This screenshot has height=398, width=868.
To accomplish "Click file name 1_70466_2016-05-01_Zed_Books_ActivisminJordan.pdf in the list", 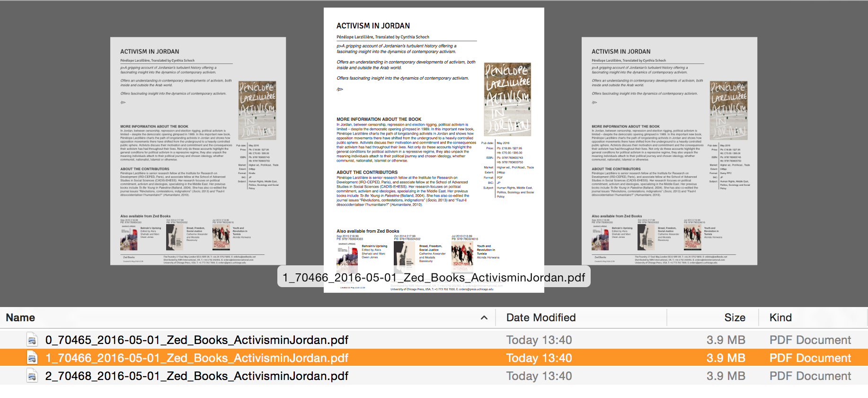I will coord(197,358).
